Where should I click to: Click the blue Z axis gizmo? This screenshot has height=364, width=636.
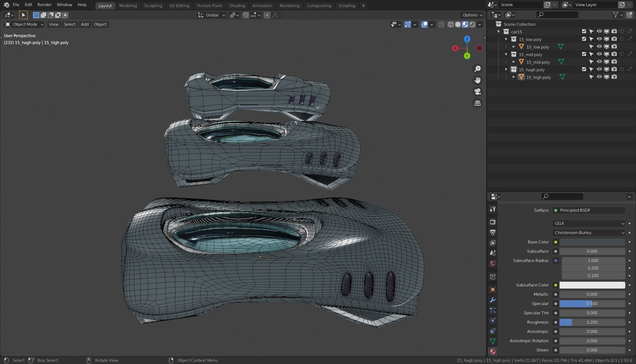click(x=467, y=39)
